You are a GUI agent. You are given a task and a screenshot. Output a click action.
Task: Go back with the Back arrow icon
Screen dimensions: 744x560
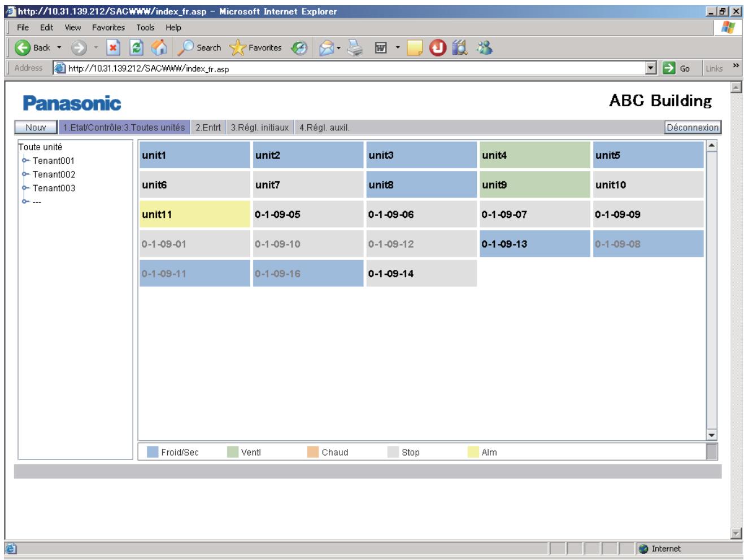23,48
